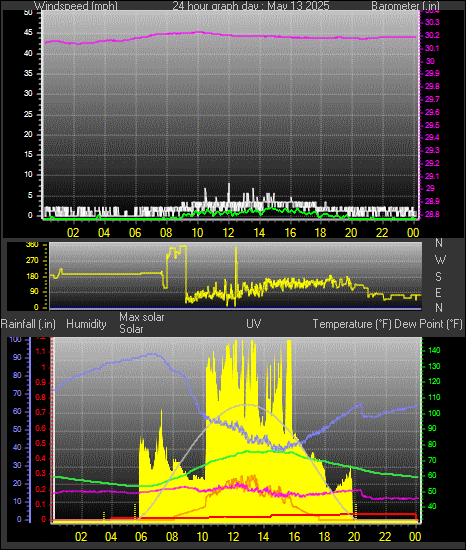Click the Barometer (.in) axis title
This screenshot has width=466, height=550.
(405, 6)
